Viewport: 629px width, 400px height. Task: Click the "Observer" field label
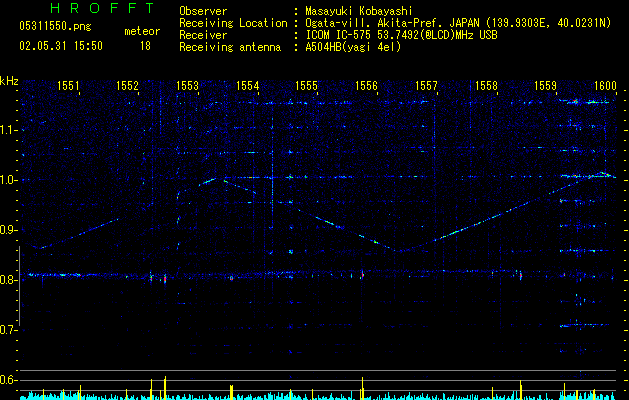tap(203, 11)
